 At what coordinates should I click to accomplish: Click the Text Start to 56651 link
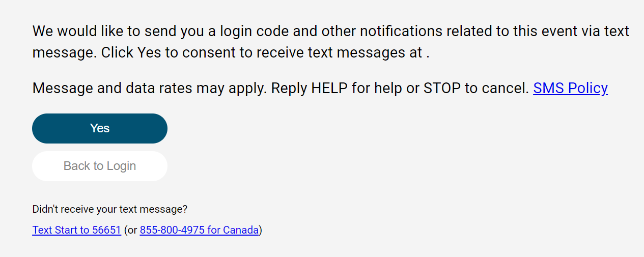(76, 230)
